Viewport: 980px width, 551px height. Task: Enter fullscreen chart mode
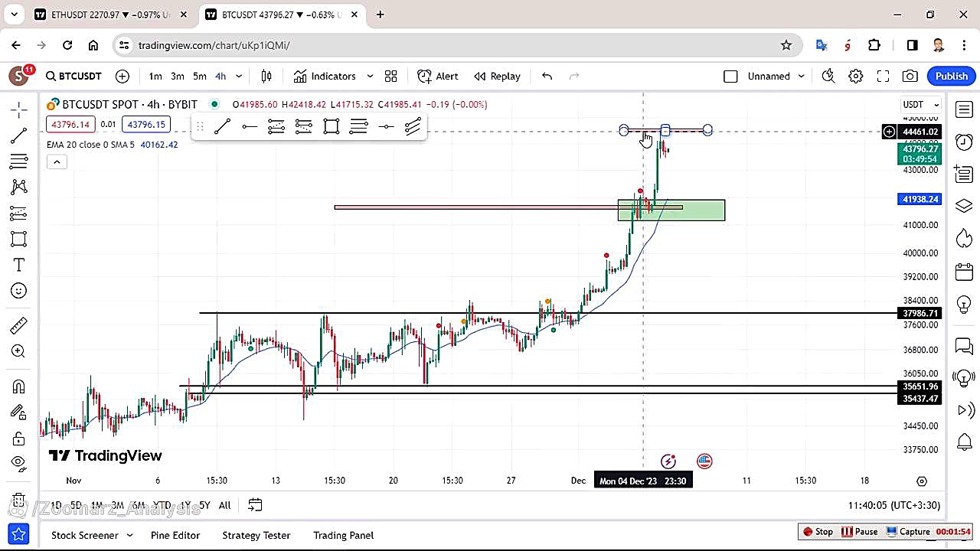tap(883, 76)
